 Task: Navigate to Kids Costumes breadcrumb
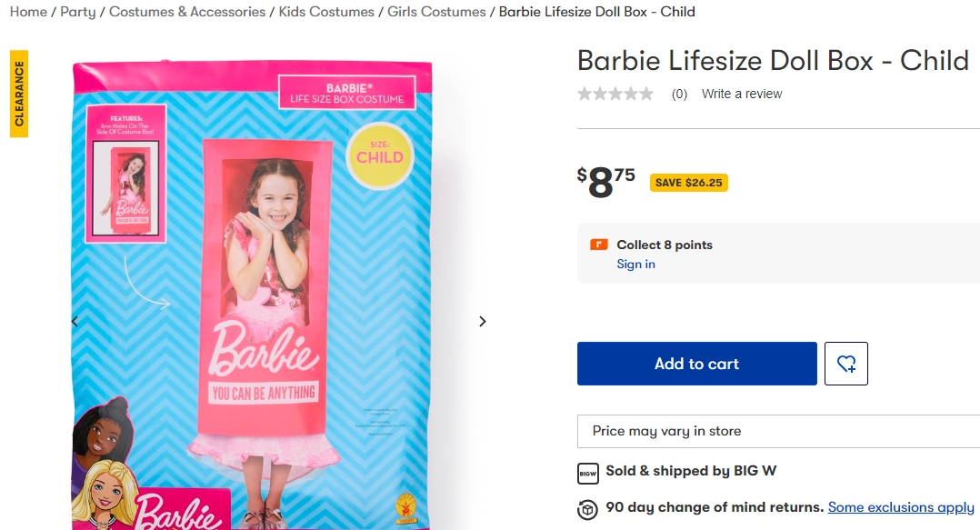click(326, 12)
